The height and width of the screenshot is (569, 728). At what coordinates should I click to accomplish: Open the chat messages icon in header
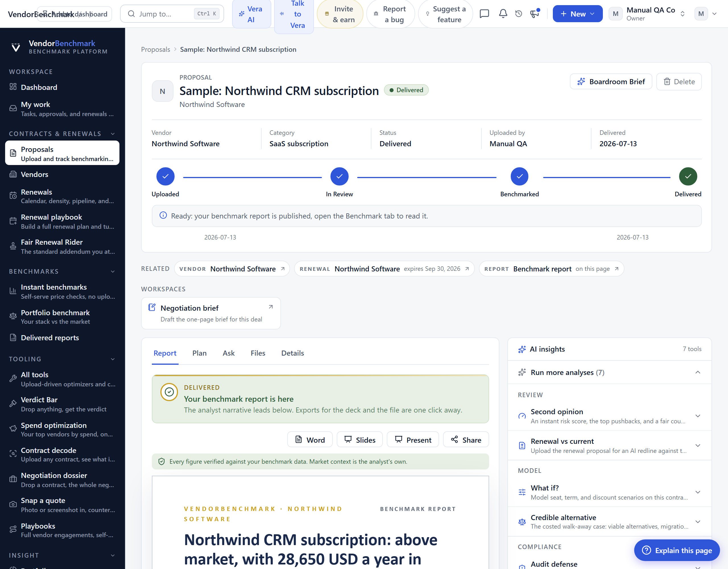point(484,14)
